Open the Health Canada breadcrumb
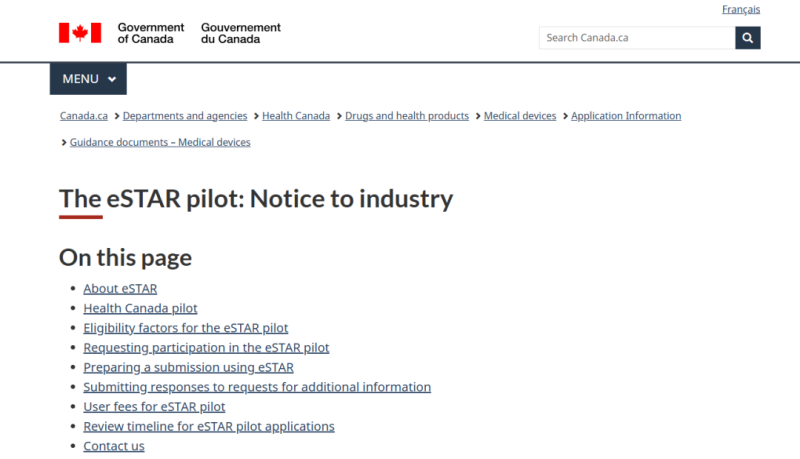This screenshot has height=459, width=800. [296, 116]
